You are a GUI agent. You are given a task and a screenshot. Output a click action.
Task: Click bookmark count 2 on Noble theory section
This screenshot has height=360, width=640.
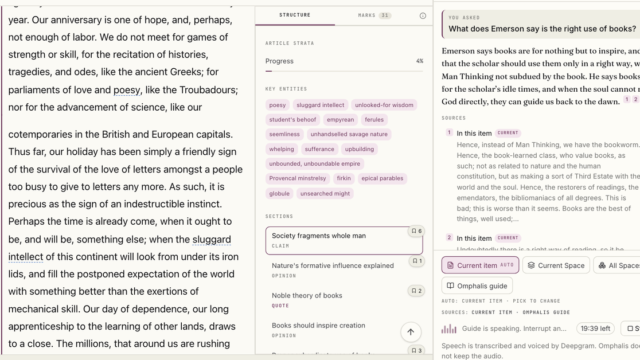click(x=417, y=291)
